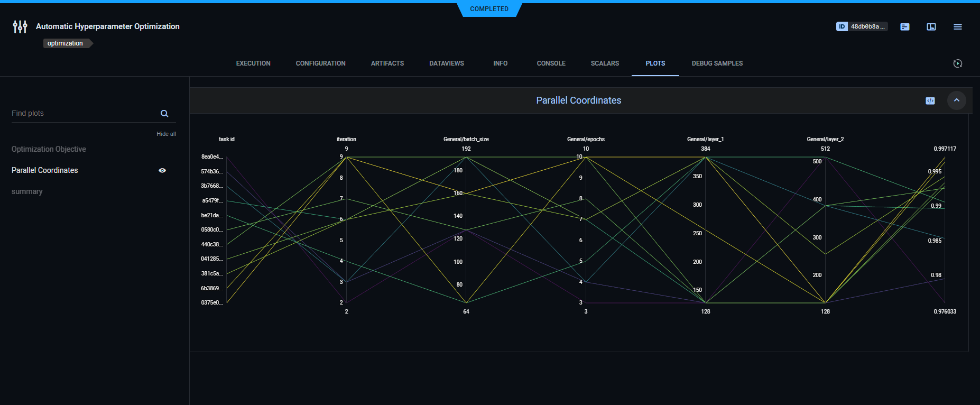The width and height of the screenshot is (980, 405).
Task: Open the DEBUG SAMPLES tab
Action: coord(717,63)
